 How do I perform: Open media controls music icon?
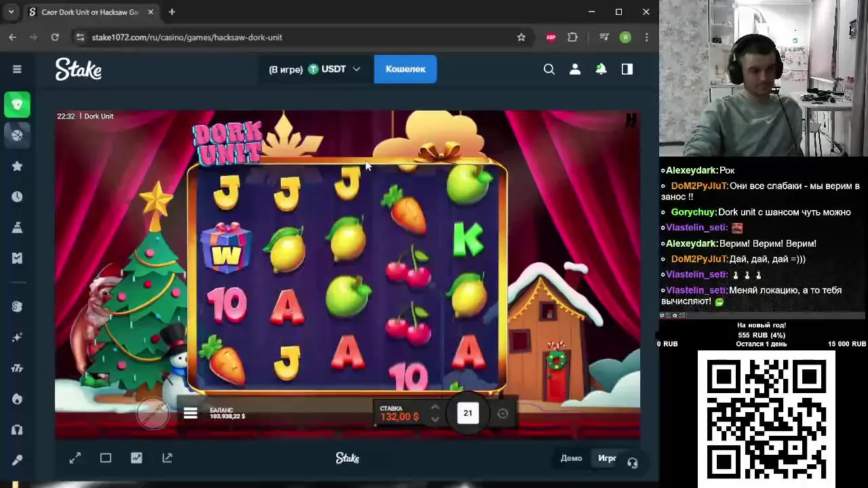click(604, 37)
